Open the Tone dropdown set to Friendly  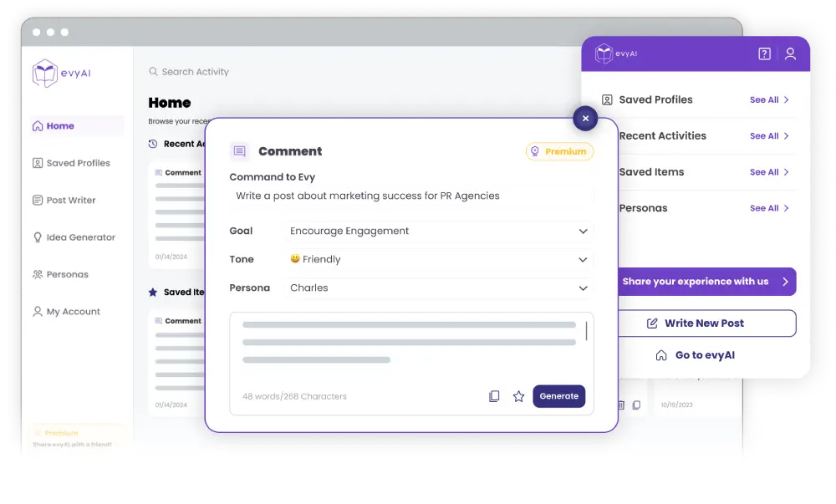click(x=583, y=259)
